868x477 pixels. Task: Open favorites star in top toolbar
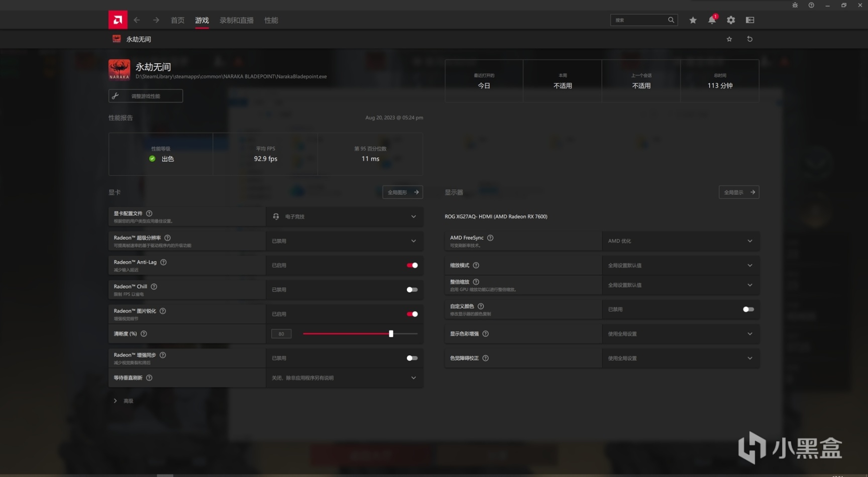pos(693,20)
